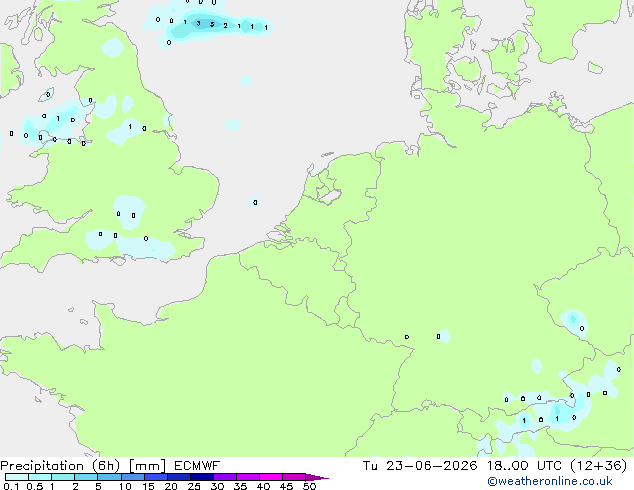The height and width of the screenshot is (490, 634).
Task: Click the '3' rainfall value on the map
Action: pyautogui.click(x=198, y=23)
